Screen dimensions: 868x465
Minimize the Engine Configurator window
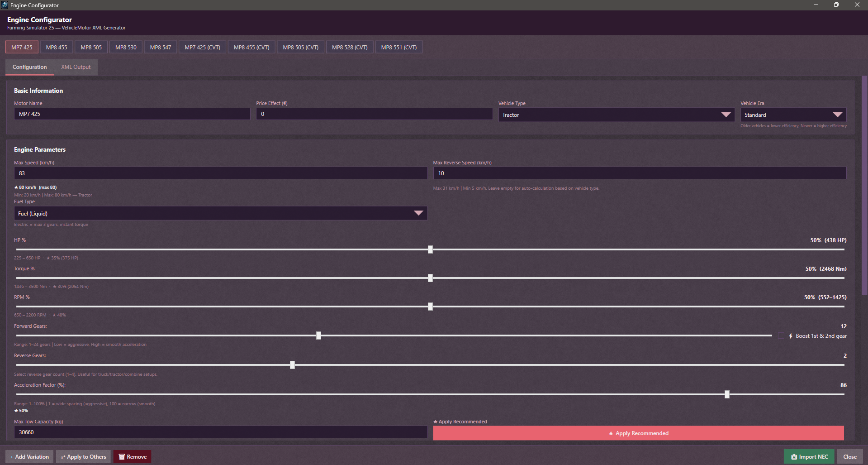(816, 5)
